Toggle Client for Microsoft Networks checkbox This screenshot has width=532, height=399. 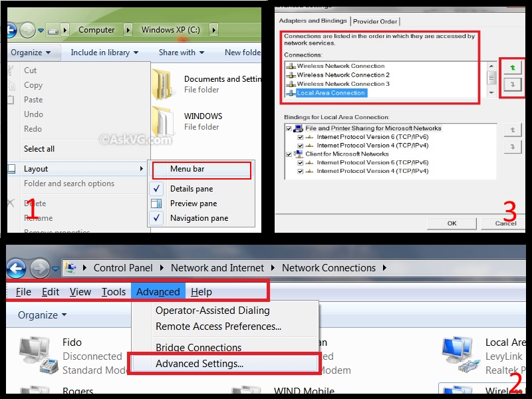[289, 154]
